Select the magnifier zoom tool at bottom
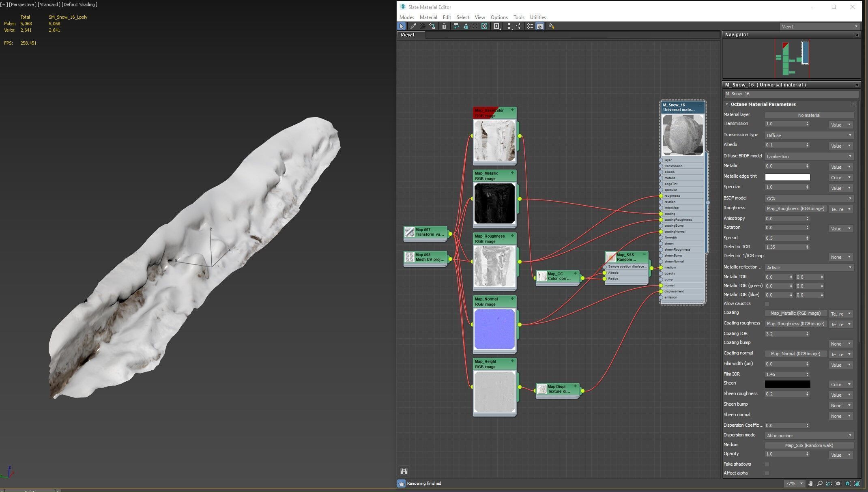This screenshot has height=492, width=868. [x=820, y=483]
